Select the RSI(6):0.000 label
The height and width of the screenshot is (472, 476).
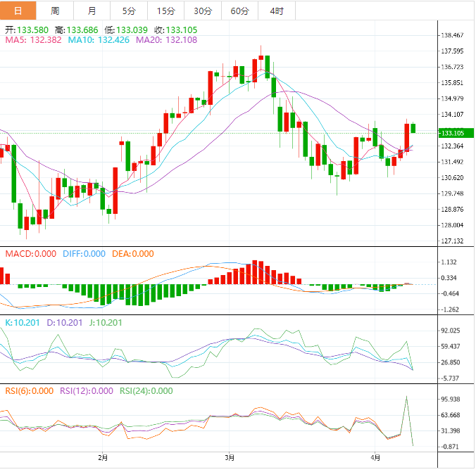click(30, 391)
